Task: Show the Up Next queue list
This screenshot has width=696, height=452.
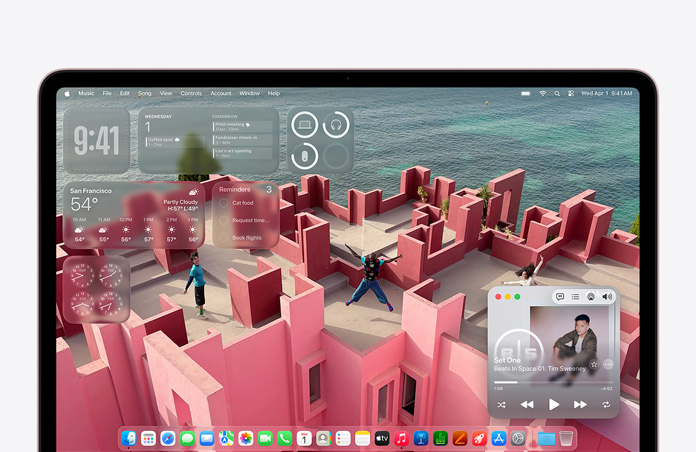Action: (575, 297)
